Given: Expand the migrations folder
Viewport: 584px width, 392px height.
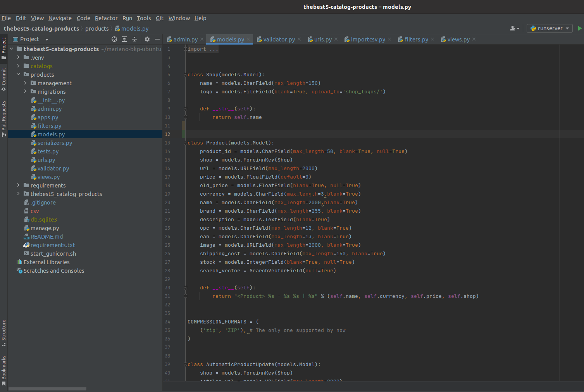Looking at the screenshot, I should [x=26, y=92].
